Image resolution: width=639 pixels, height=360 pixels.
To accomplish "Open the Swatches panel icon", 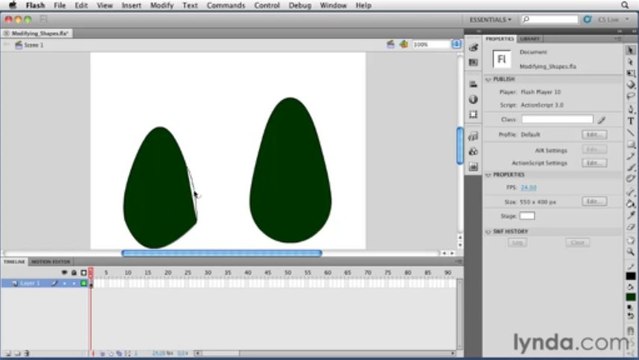I will [x=473, y=62].
